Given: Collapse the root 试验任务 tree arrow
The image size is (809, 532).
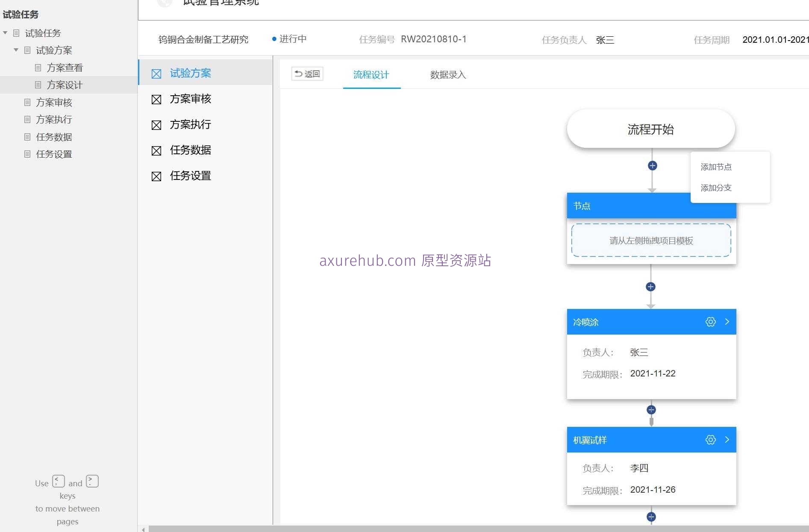Looking at the screenshot, I should pyautogui.click(x=5, y=32).
